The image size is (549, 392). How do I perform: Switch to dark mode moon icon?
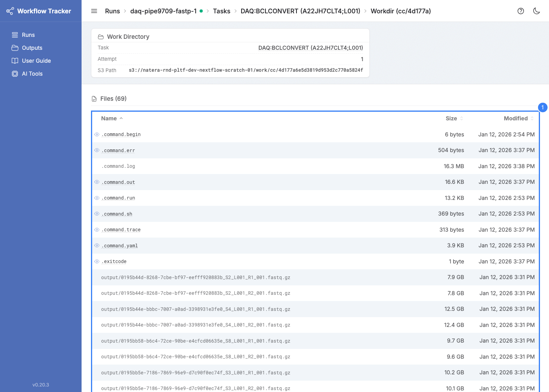pyautogui.click(x=536, y=11)
